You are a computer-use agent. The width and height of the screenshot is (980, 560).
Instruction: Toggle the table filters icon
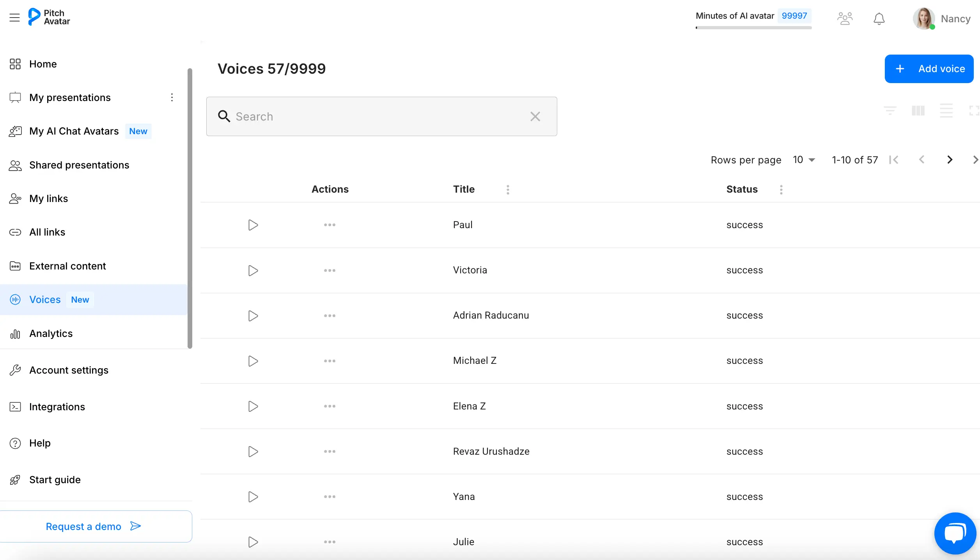[x=890, y=111]
